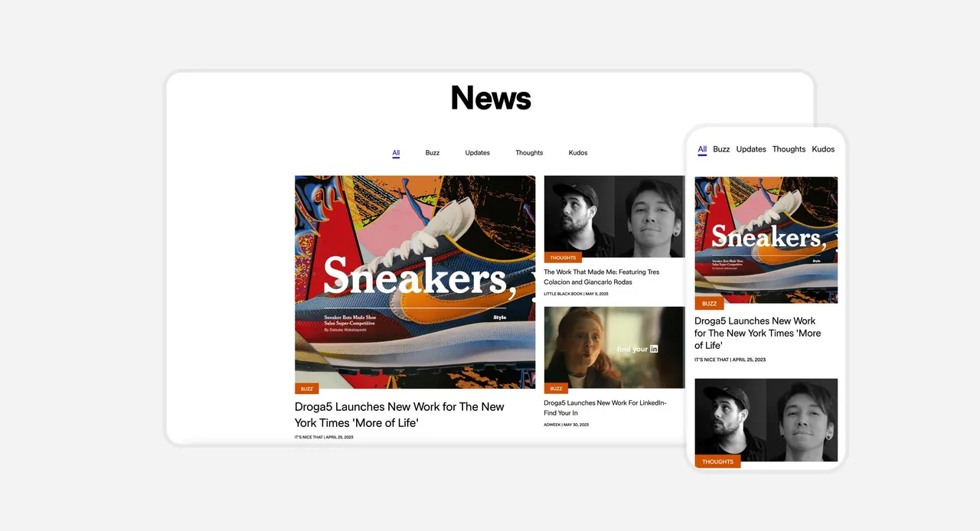The height and width of the screenshot is (531, 980).
Task: Open 'The Work That Made Me' article link
Action: pos(602,277)
